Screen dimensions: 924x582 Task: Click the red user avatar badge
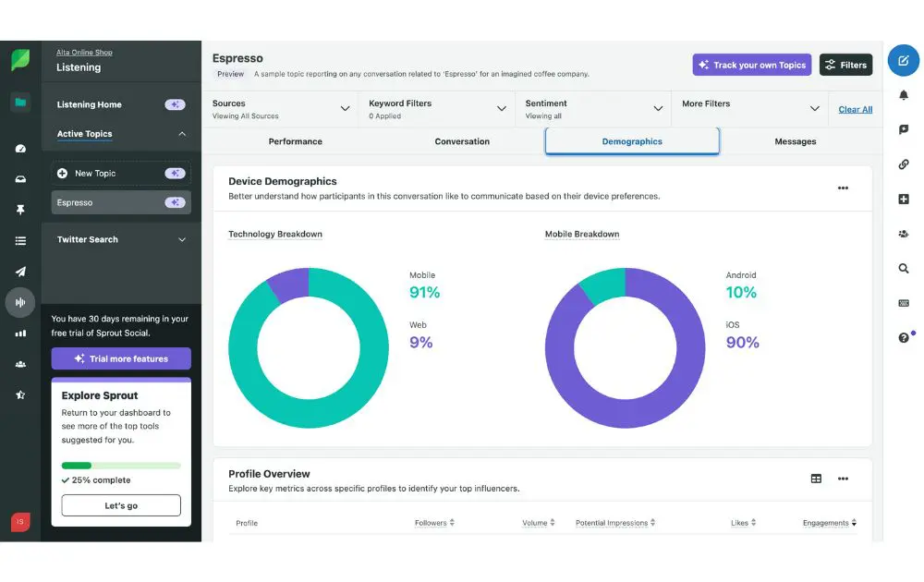20,522
